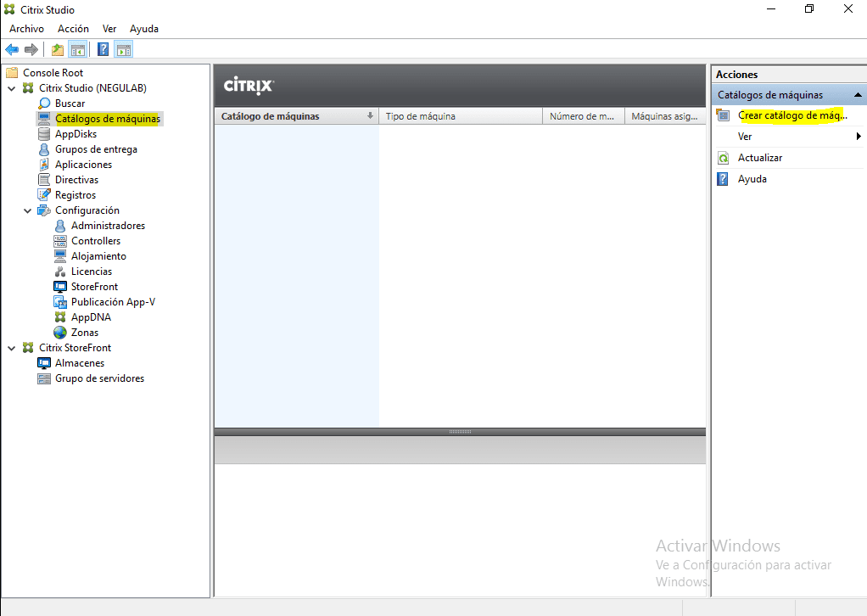Open the StoreFront configuration node
The width and height of the screenshot is (867, 616).
coord(94,286)
